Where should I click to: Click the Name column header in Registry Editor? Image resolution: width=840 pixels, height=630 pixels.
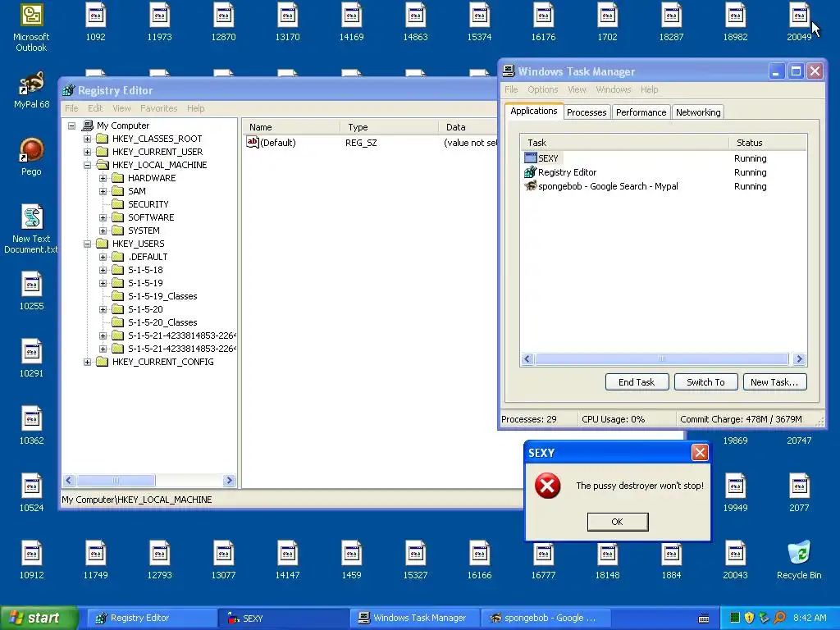[292, 127]
